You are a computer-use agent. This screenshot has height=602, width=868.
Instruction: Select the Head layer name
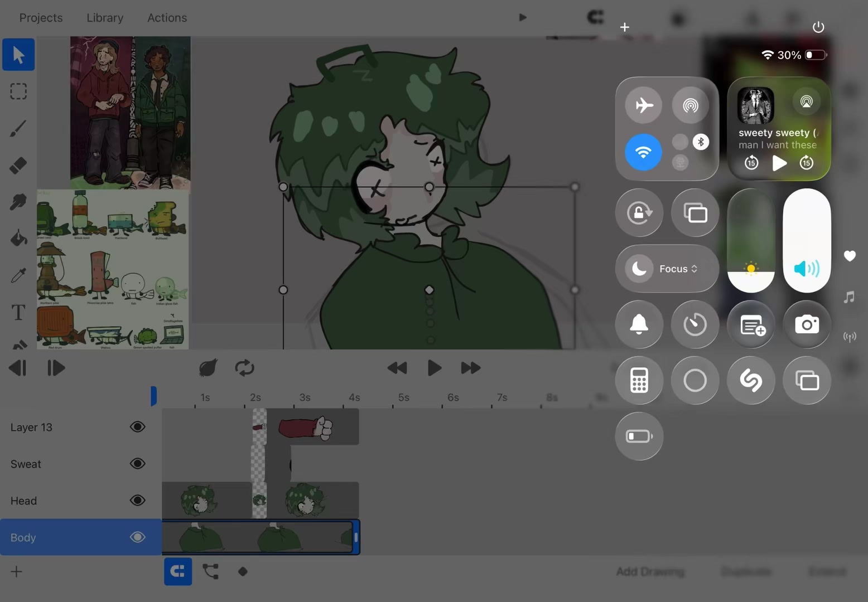23,501
